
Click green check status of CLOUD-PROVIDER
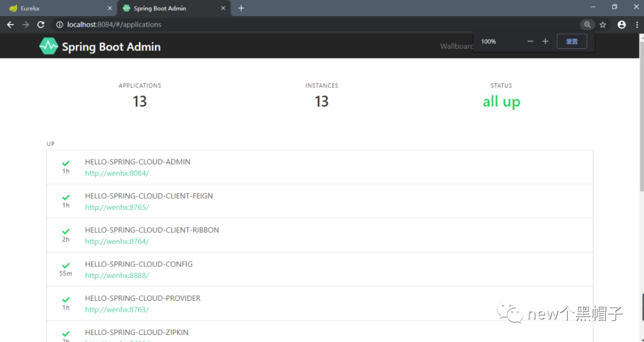tap(66, 299)
